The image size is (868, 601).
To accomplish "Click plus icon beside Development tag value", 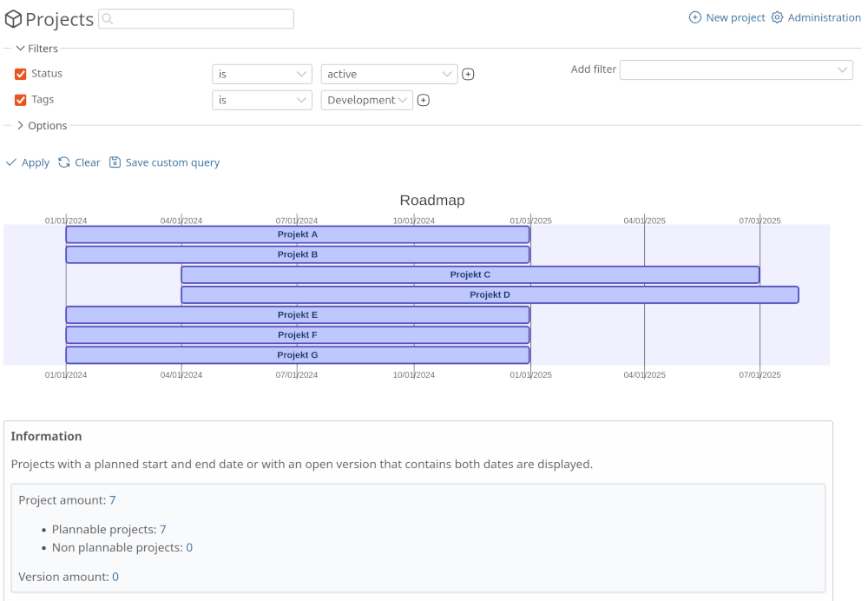I will click(423, 100).
